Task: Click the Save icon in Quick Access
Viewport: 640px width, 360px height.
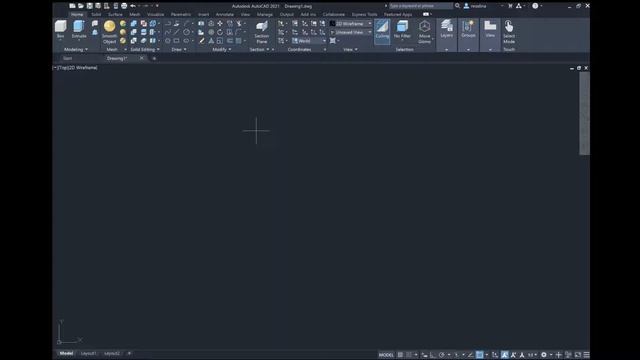Action: (89, 6)
